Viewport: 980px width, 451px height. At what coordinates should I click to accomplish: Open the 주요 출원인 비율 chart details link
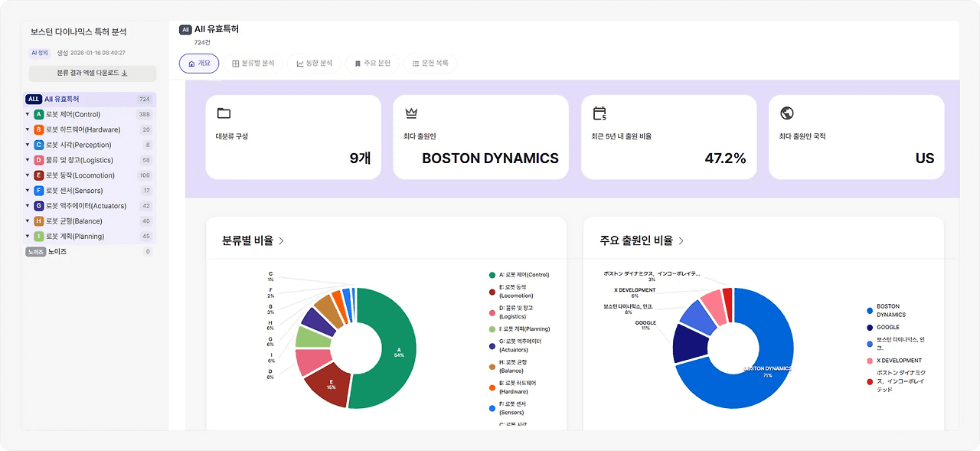[642, 240]
